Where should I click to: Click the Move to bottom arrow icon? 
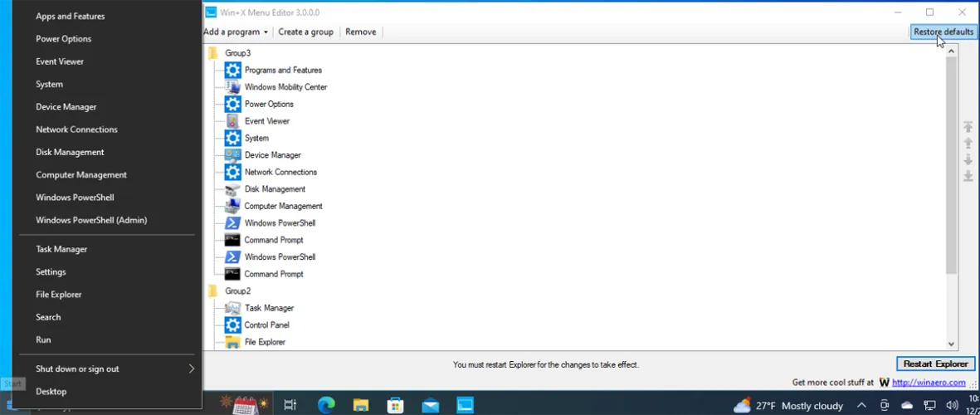pos(968,177)
